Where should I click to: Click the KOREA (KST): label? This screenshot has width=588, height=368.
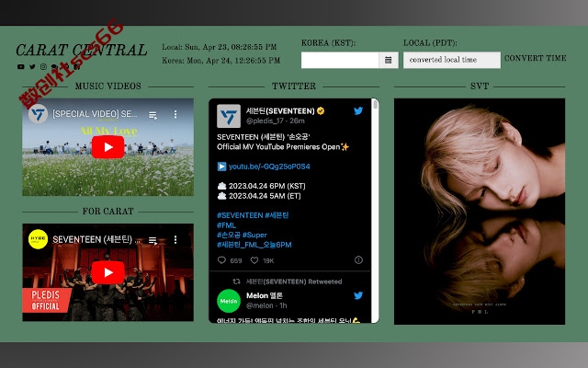point(328,43)
